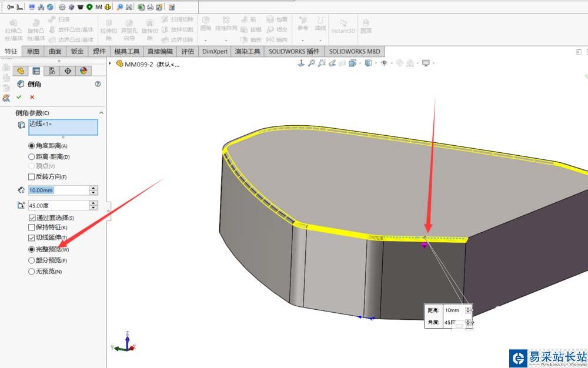Open the FeatureManager design tree tab icon
This screenshot has width=588, height=368.
pyautogui.click(x=21, y=71)
